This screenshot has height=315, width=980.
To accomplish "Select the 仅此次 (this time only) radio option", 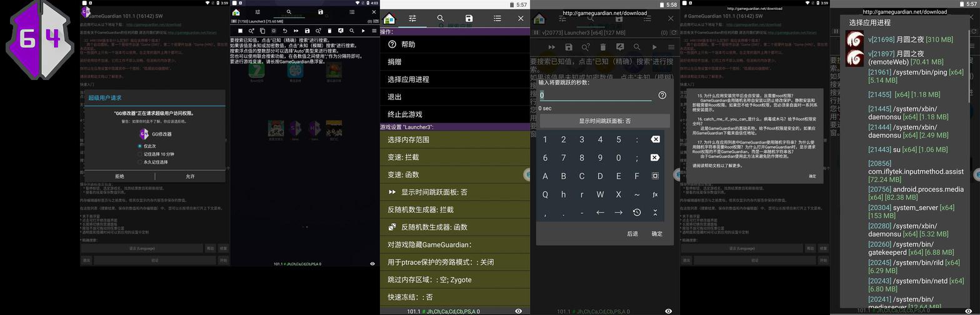I will tap(147, 146).
